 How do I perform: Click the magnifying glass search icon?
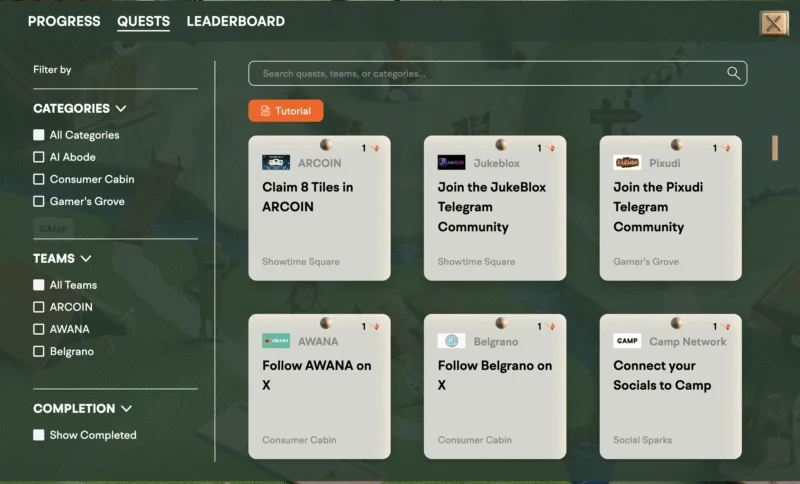[734, 73]
